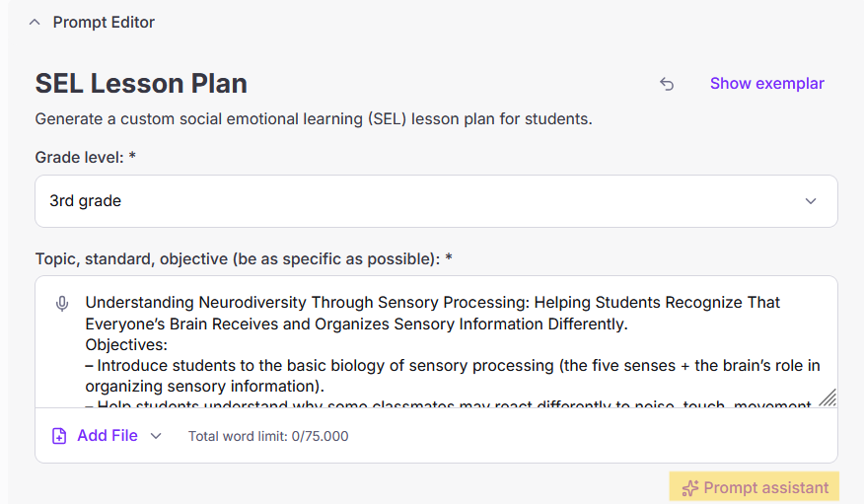Screen dimensions: 864x504
Task: Click the Prompt Editor header label
Action: [104, 22]
